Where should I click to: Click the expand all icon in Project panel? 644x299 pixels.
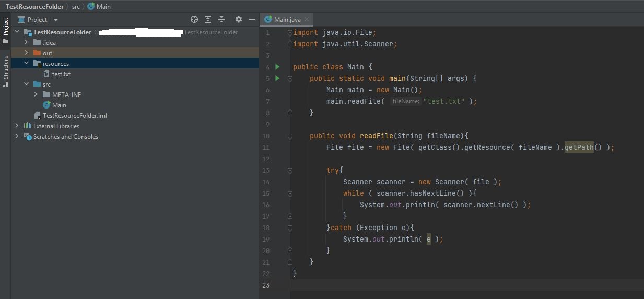pyautogui.click(x=208, y=19)
